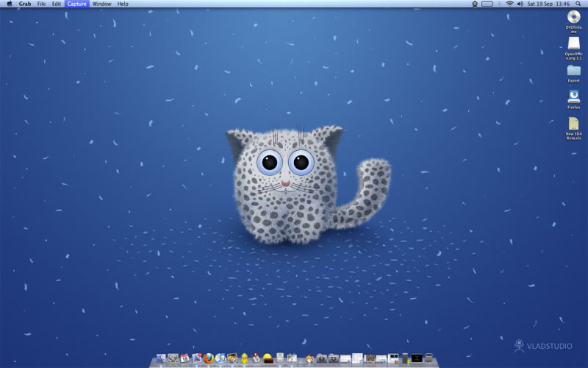
Task: Open the Trash in the dock
Action: coord(429,358)
